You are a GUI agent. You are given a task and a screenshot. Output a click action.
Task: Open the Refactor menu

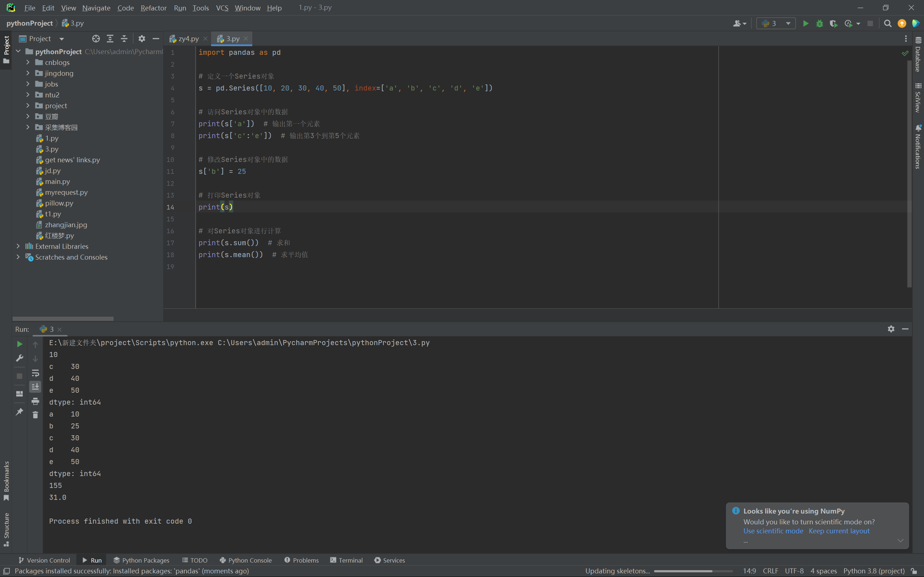[x=153, y=8]
